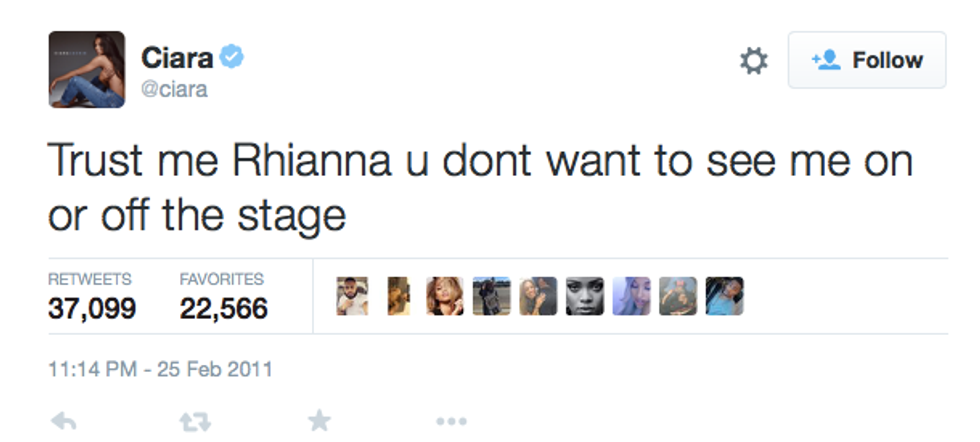Click the reply arrow icon

tap(62, 421)
